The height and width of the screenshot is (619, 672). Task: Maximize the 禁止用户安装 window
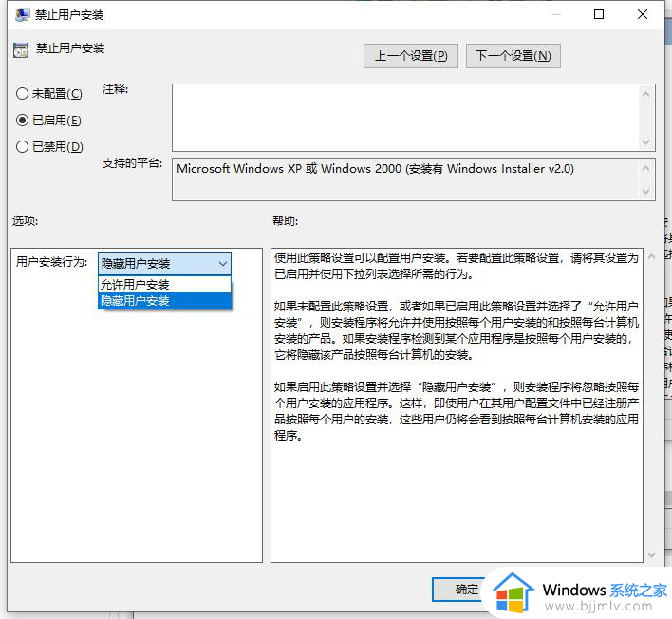[599, 15]
